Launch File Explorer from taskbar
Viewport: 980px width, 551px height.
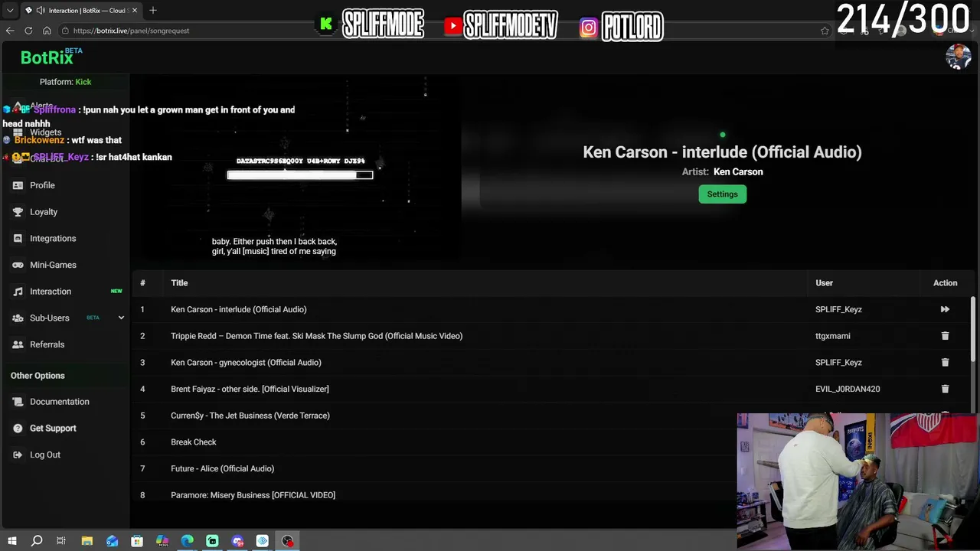(x=87, y=541)
